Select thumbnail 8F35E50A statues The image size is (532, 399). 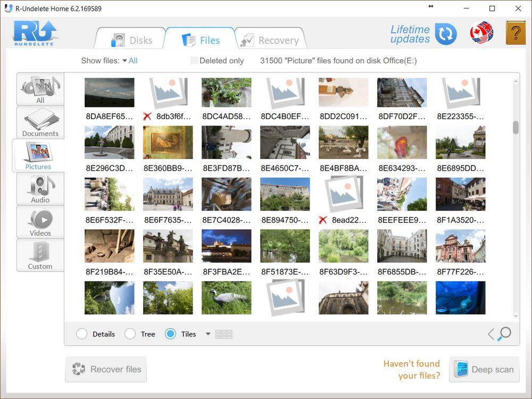coord(168,246)
